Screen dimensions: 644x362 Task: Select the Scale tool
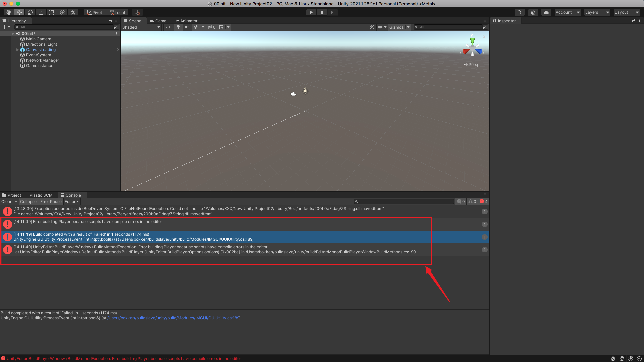[x=41, y=12]
